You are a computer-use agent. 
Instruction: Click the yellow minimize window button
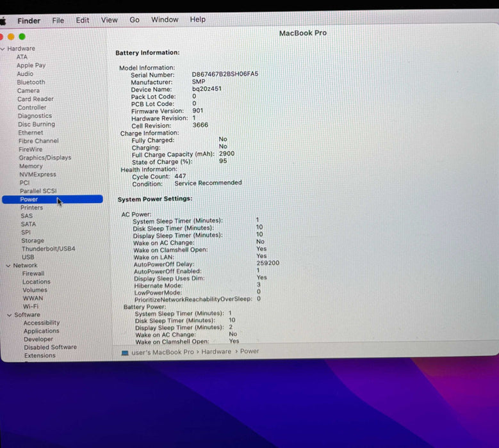[x=11, y=37]
